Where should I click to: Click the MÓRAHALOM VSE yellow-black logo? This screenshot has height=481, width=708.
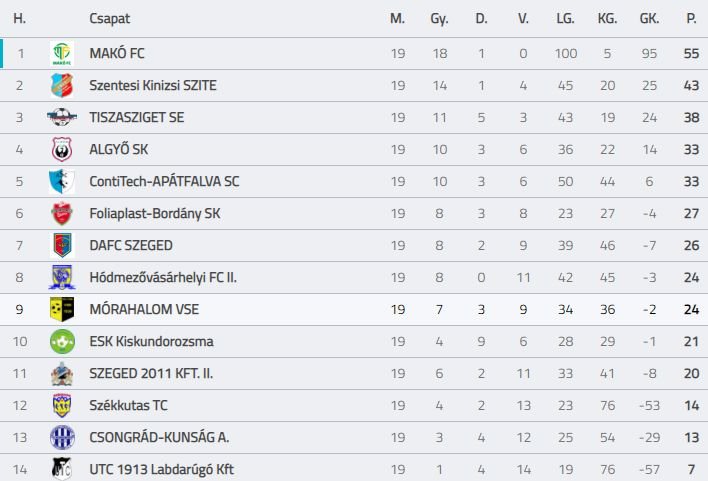click(x=62, y=310)
